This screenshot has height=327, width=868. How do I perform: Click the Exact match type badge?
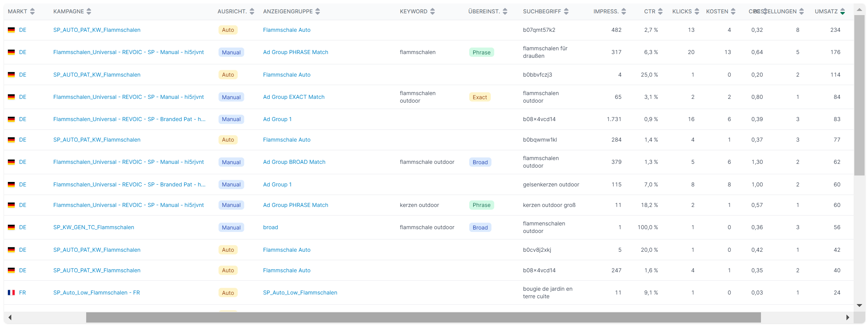(480, 97)
